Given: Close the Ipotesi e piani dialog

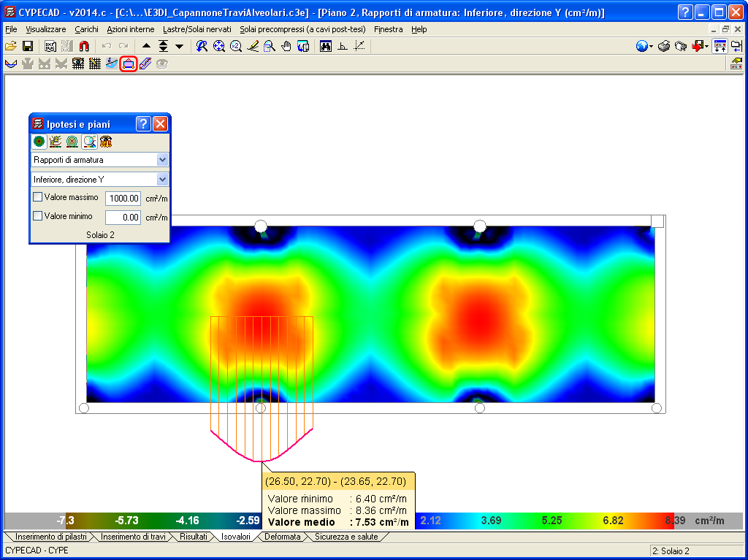Looking at the screenshot, I should [160, 124].
